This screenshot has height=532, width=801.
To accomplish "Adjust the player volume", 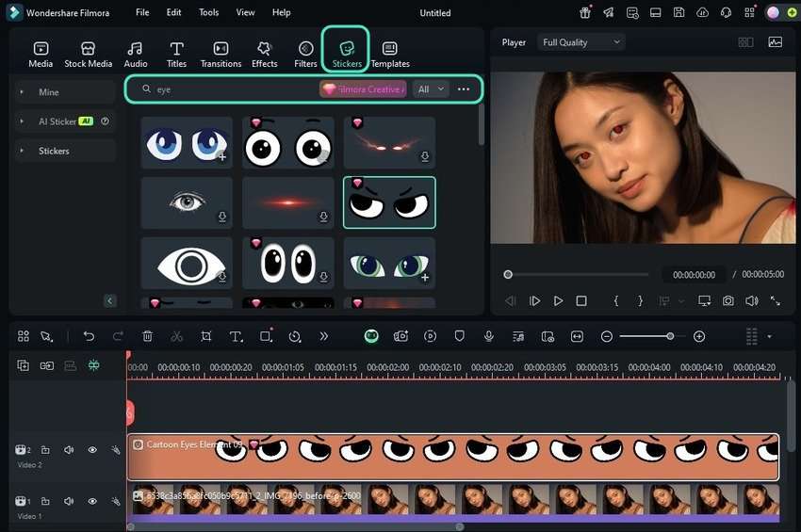I will point(751,300).
